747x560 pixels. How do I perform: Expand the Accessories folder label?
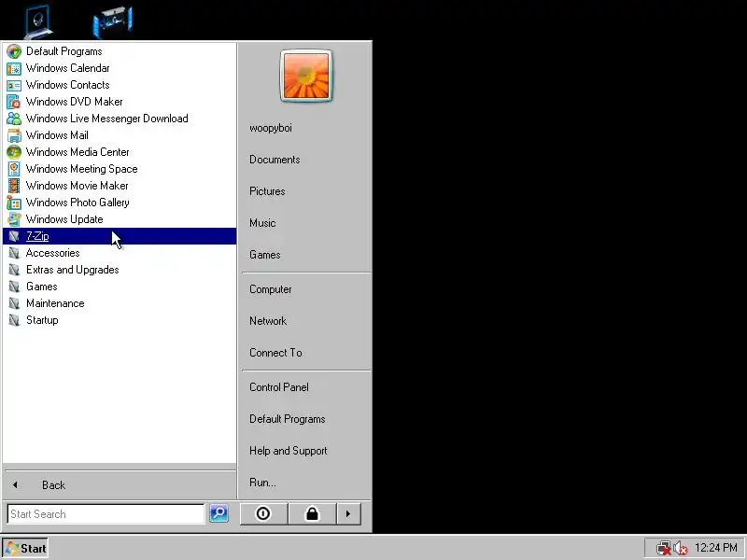pos(53,253)
